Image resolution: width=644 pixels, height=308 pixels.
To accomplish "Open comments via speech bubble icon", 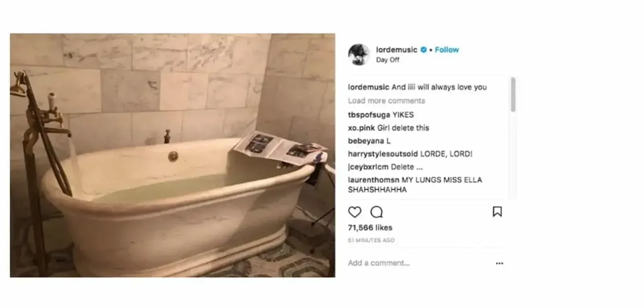I will coord(376,212).
